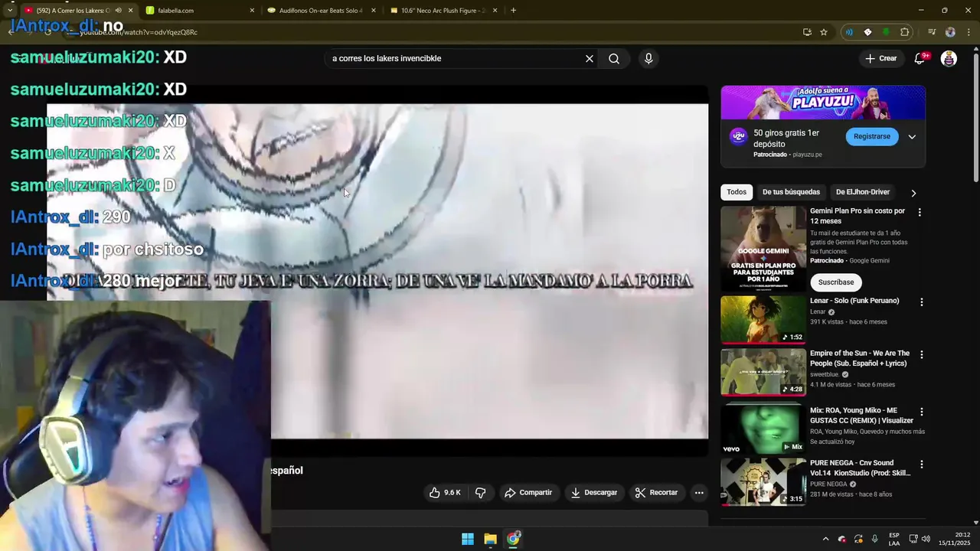Click the ESP LAA language indicator
This screenshot has height=551, width=980.
(x=894, y=539)
